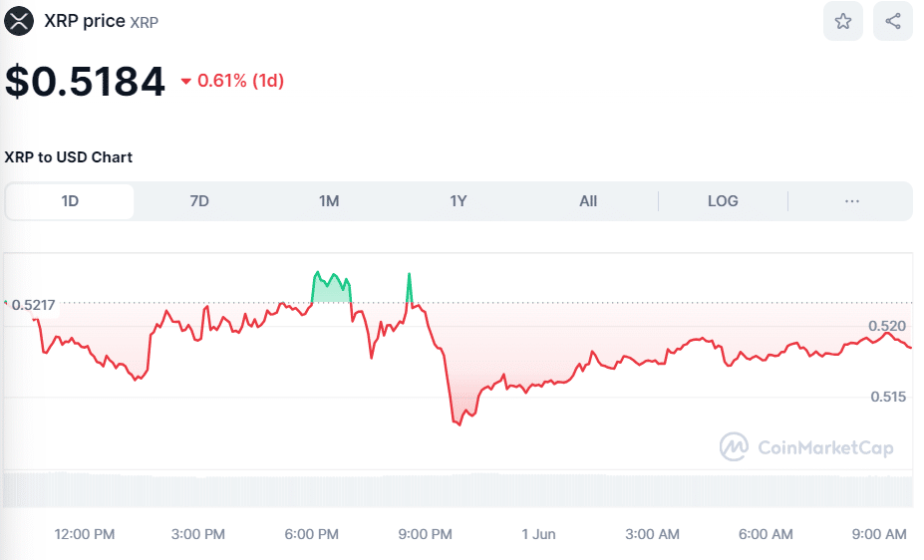Show the 1M price chart

click(329, 201)
